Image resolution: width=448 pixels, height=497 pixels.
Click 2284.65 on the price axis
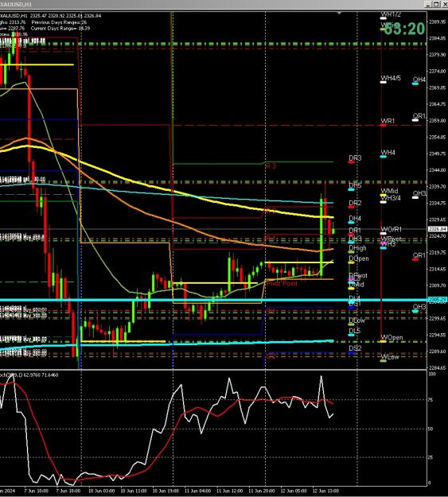tap(437, 367)
